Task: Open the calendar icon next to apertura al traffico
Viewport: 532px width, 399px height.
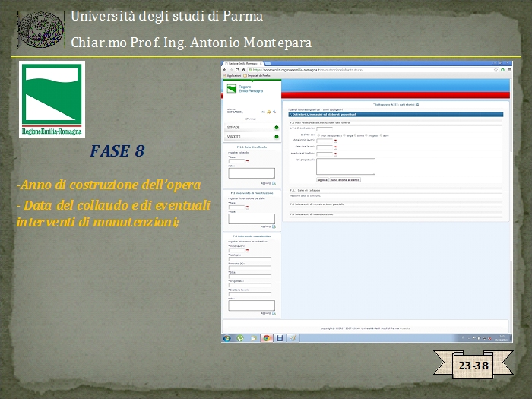Action: point(336,153)
